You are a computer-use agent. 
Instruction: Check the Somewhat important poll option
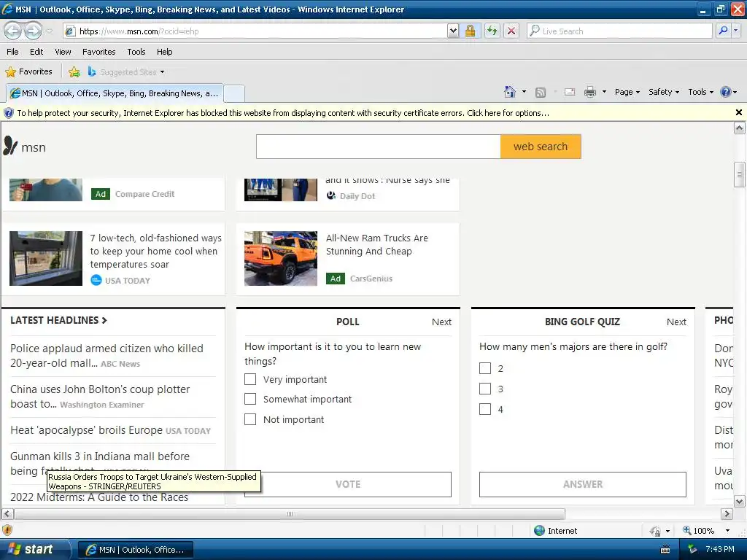coord(250,399)
